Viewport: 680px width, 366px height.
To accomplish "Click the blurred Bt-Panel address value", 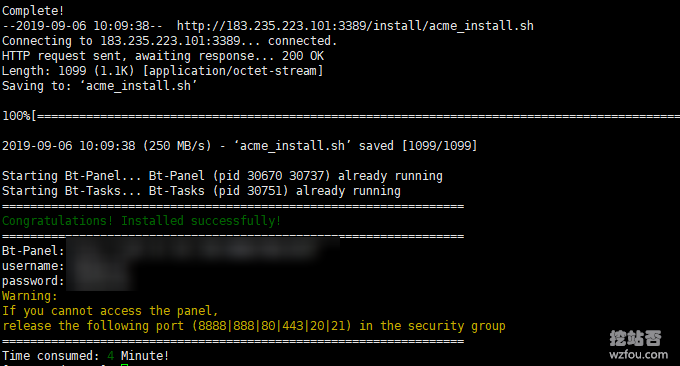I will click(203, 250).
